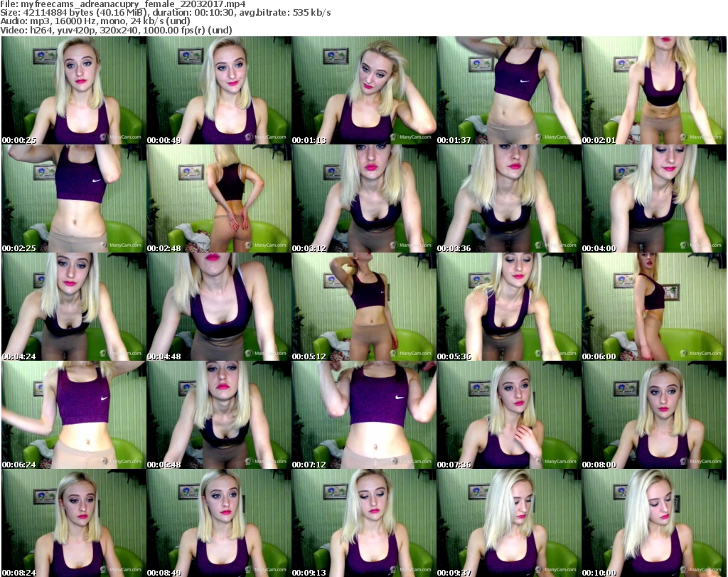Screen dimensions: 728x577
Task: Pick the frame stamped 00:02:48
Action: 219,198
